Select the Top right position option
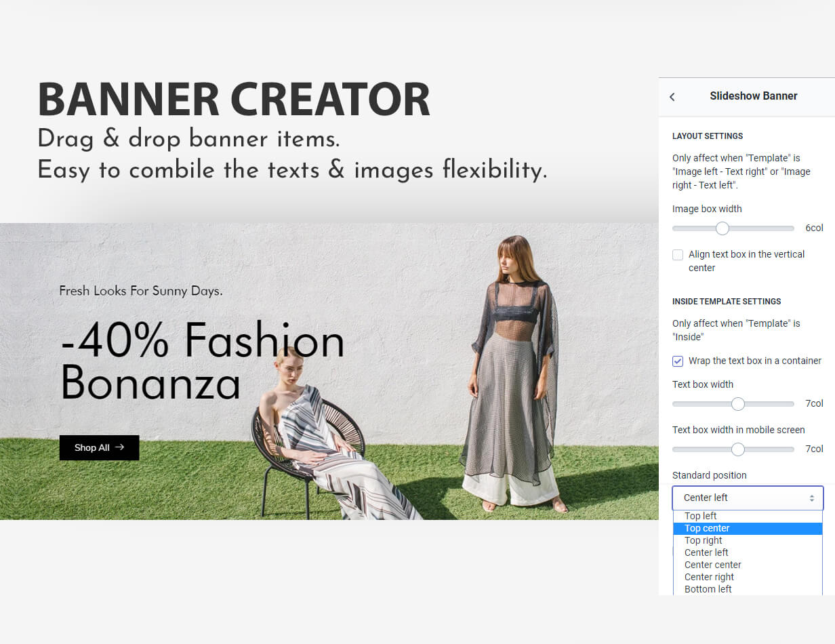This screenshot has height=644, width=835. point(704,540)
